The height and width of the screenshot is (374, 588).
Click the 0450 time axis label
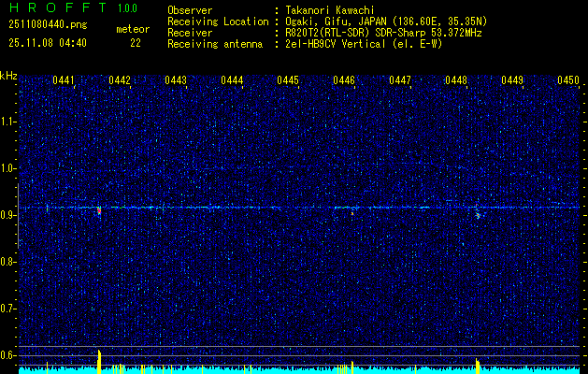click(568, 80)
